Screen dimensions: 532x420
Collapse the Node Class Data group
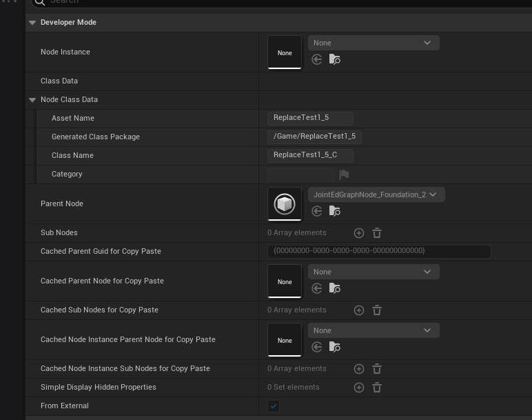pos(32,100)
